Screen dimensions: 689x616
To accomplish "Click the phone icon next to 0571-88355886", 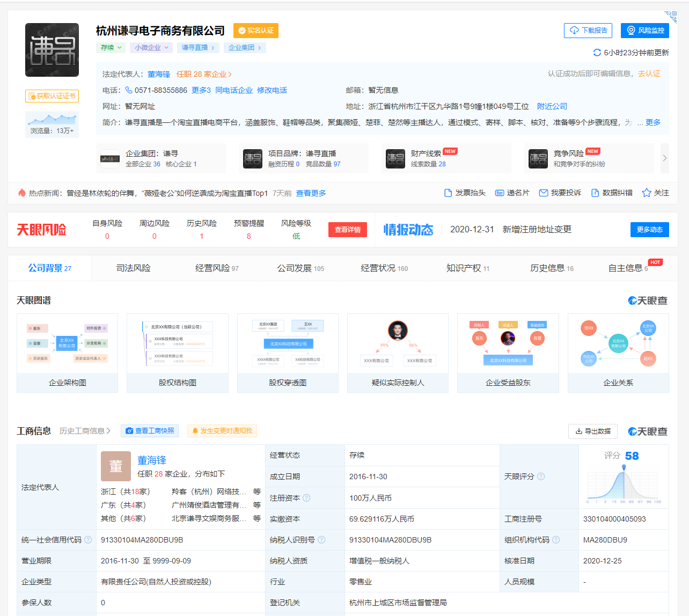I will click(x=129, y=90).
